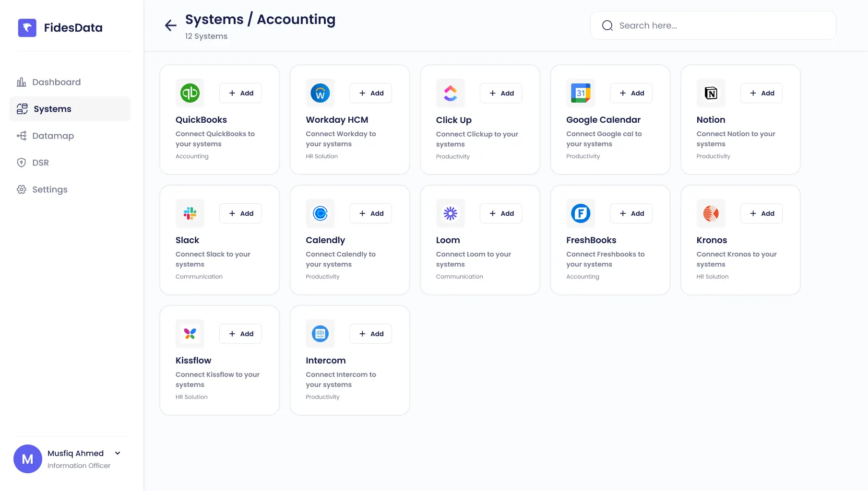Click the Notion logo icon
The width and height of the screenshot is (868, 491).
click(x=711, y=93)
